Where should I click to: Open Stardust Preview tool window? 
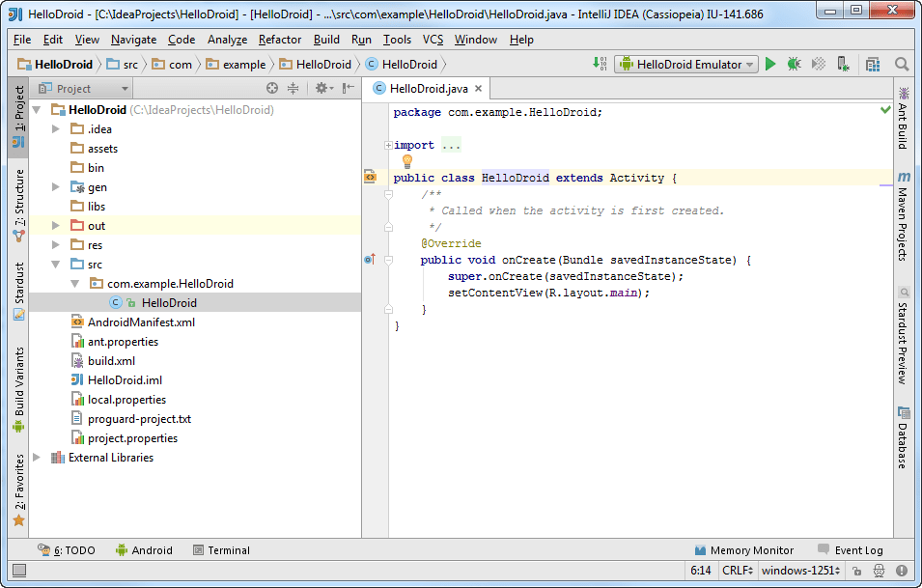[x=903, y=336]
